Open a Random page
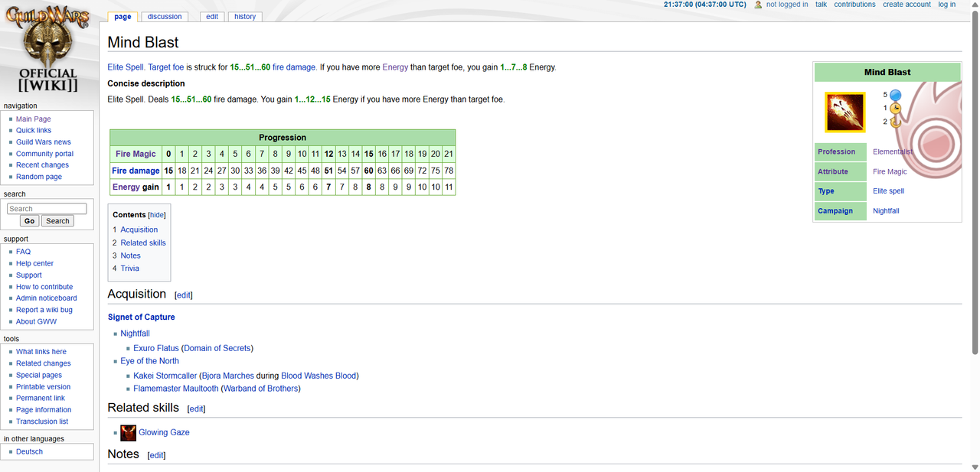The width and height of the screenshot is (980, 472). pos(39,177)
